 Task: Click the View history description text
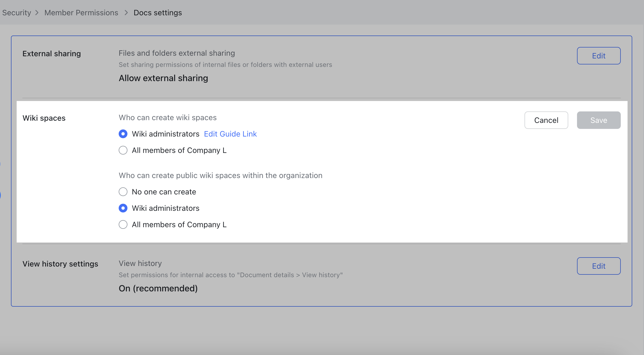(231, 275)
